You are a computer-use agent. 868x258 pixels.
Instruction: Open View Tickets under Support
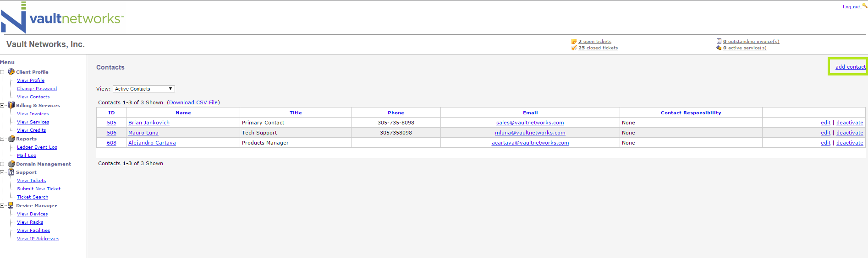point(31,181)
